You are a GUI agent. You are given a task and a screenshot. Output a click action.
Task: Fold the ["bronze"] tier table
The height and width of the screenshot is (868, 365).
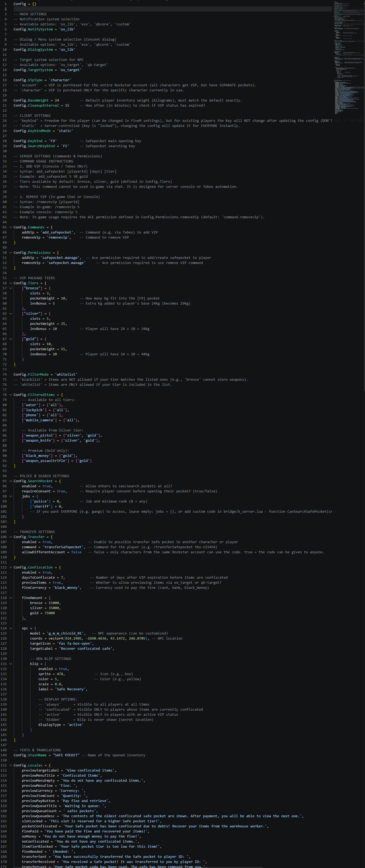tap(10, 289)
